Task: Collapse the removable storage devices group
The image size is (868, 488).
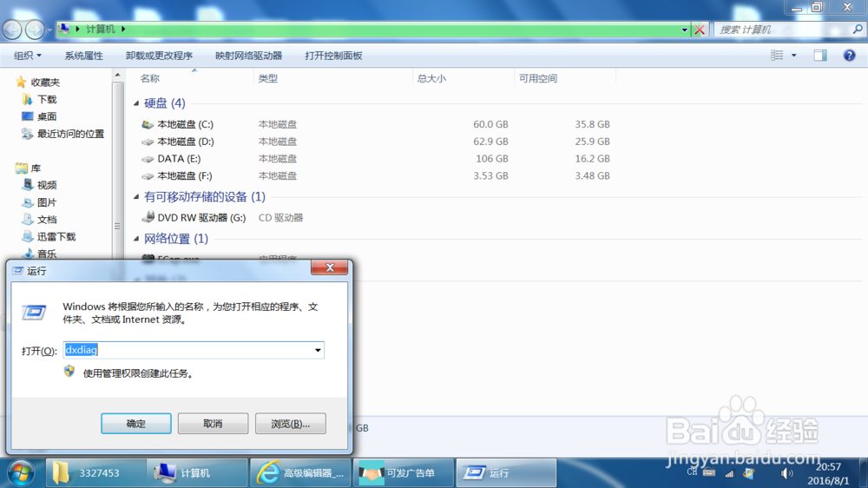Action: pos(137,196)
